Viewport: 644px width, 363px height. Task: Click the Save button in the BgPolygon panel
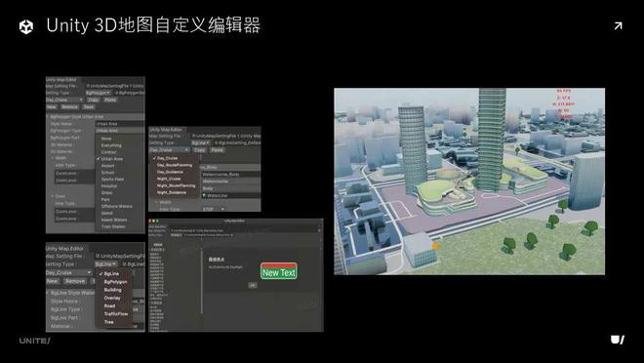pos(88,106)
